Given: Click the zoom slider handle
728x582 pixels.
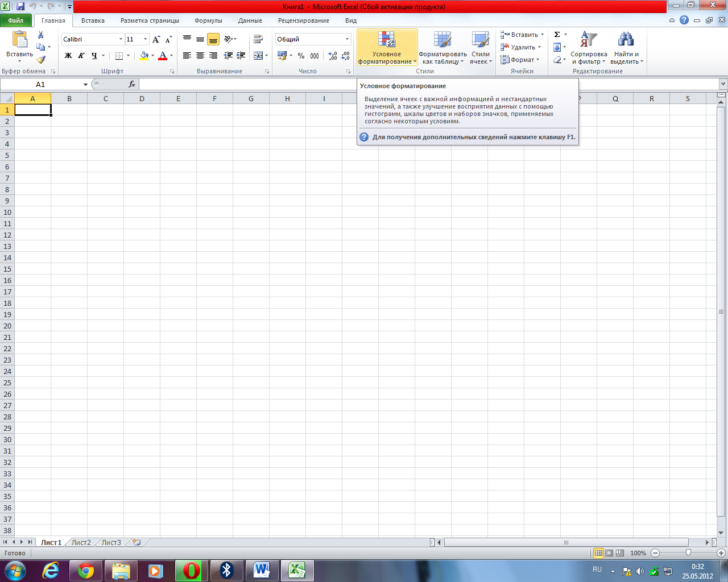Looking at the screenshot, I should (688, 553).
